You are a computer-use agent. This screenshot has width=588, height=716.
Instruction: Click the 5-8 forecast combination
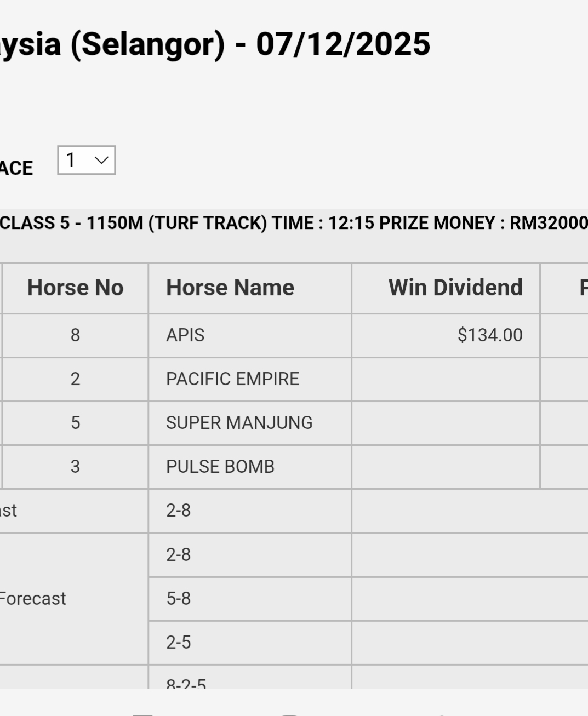[179, 598]
